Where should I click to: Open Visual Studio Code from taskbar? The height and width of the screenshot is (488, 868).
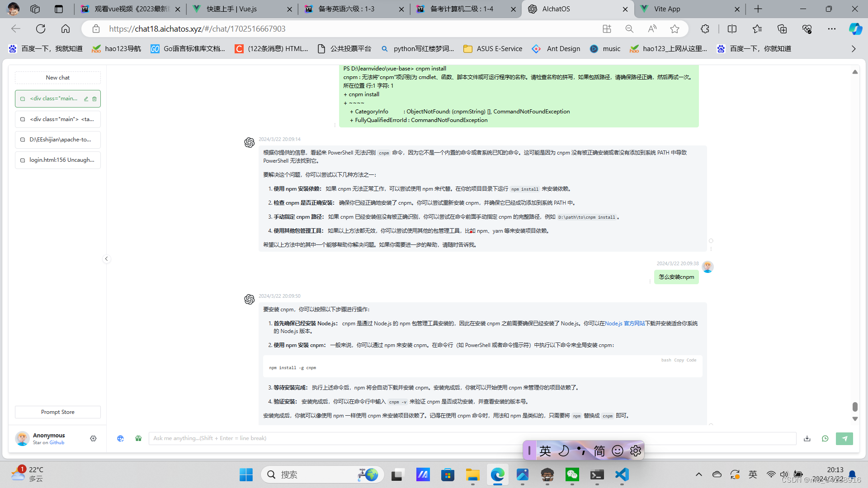point(622,475)
